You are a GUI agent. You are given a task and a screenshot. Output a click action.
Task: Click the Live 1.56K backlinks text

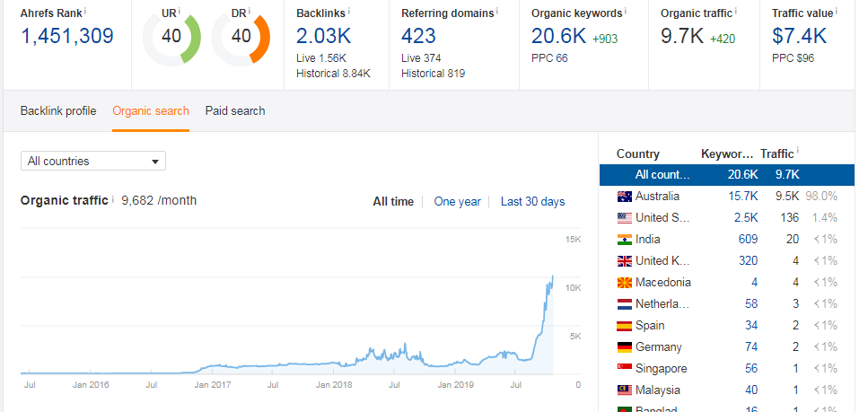(x=321, y=58)
